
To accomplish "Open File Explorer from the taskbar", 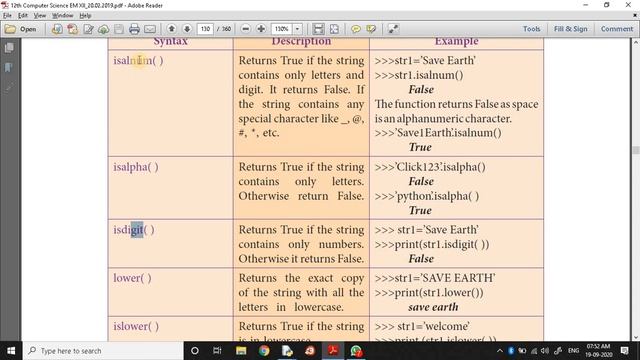I will [241, 351].
